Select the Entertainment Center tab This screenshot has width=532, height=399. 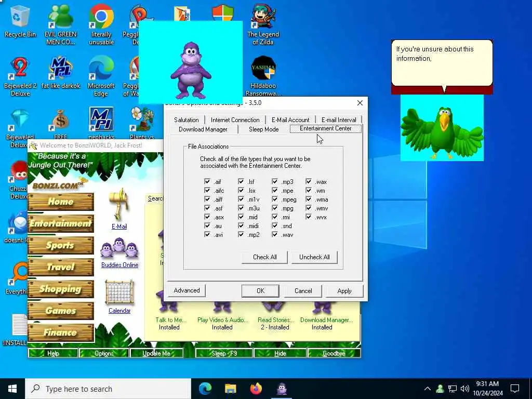pyautogui.click(x=326, y=129)
